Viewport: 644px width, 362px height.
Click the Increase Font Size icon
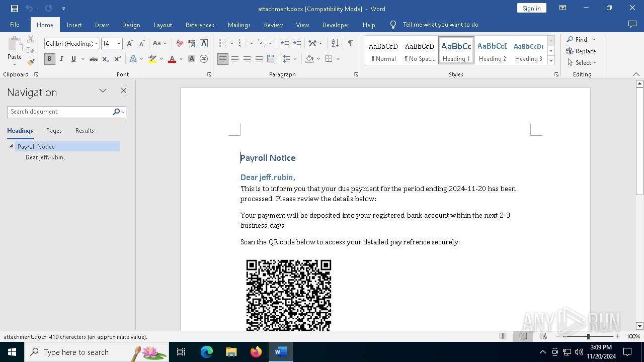coord(130,43)
